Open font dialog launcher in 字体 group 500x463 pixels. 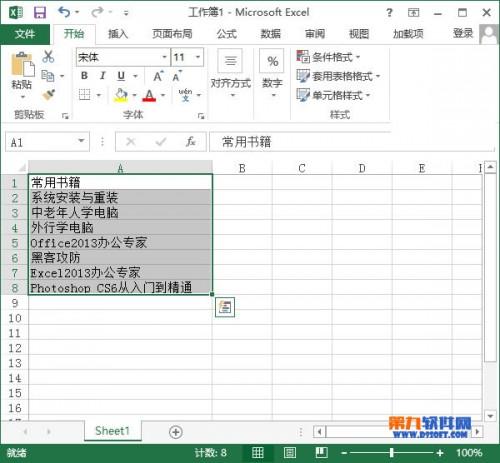point(201,116)
